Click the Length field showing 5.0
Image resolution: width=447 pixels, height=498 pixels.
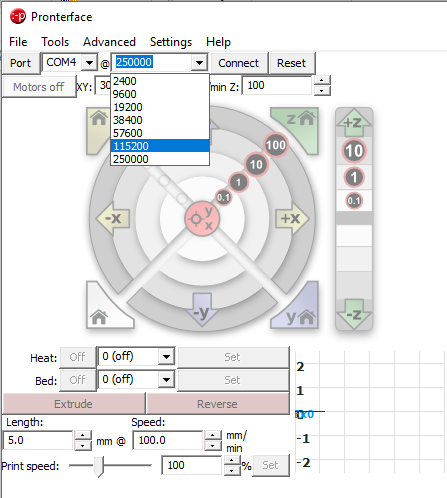pyautogui.click(x=38, y=440)
